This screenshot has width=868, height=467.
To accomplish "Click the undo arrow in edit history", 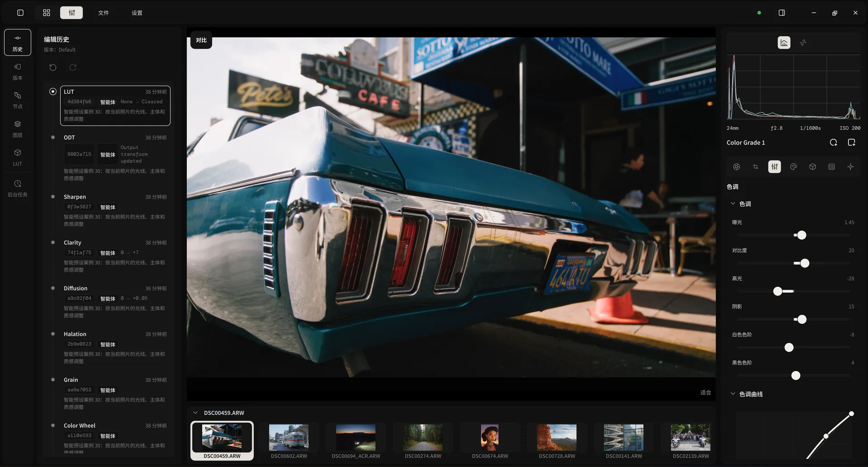I will tap(53, 67).
